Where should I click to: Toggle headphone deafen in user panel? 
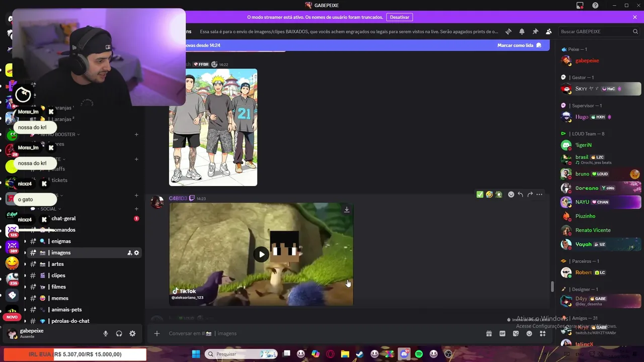[119, 333]
